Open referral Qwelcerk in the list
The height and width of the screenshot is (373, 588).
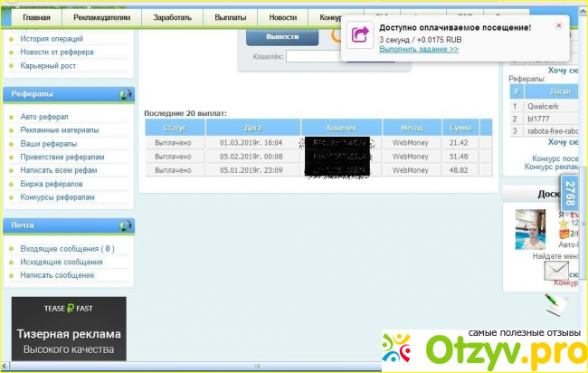pyautogui.click(x=543, y=105)
